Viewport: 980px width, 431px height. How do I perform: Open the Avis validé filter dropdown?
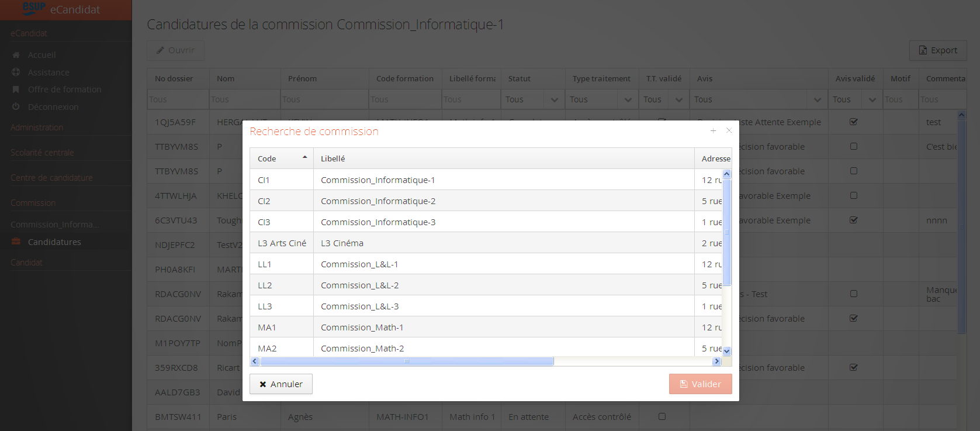tap(872, 100)
